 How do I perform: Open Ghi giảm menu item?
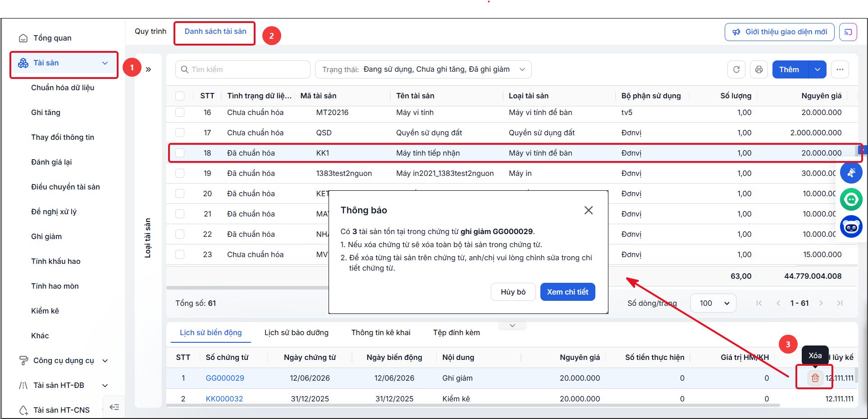click(x=46, y=237)
